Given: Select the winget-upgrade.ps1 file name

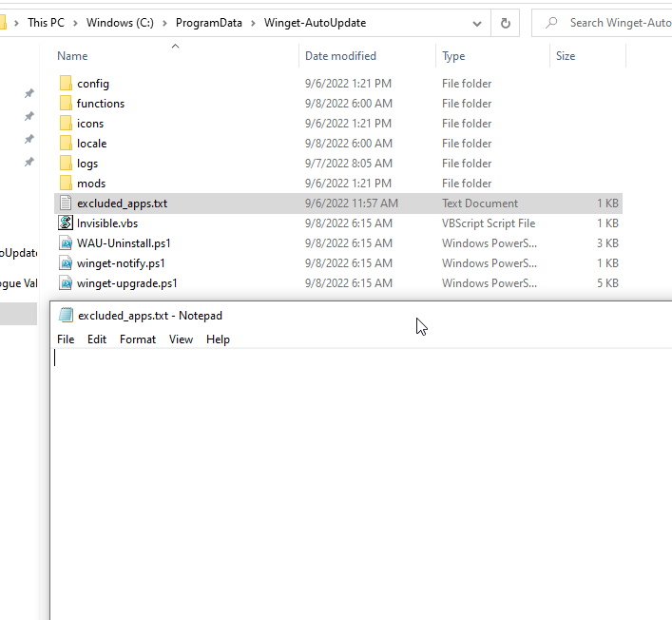Looking at the screenshot, I should (126, 283).
